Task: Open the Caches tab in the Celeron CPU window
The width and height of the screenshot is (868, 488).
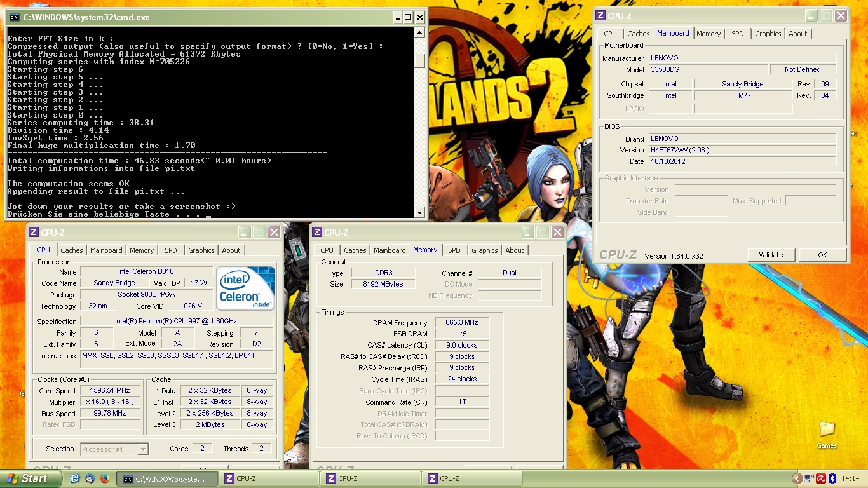Action: tap(71, 250)
